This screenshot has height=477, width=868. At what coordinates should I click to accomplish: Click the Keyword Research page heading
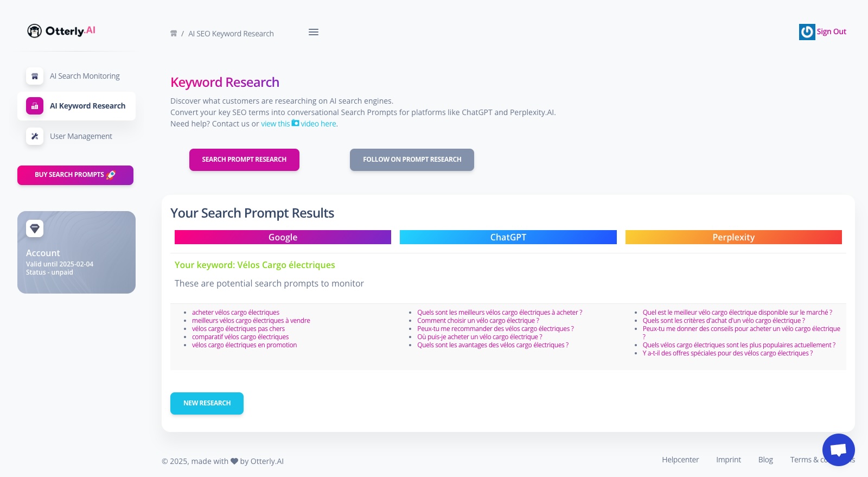[x=225, y=82]
